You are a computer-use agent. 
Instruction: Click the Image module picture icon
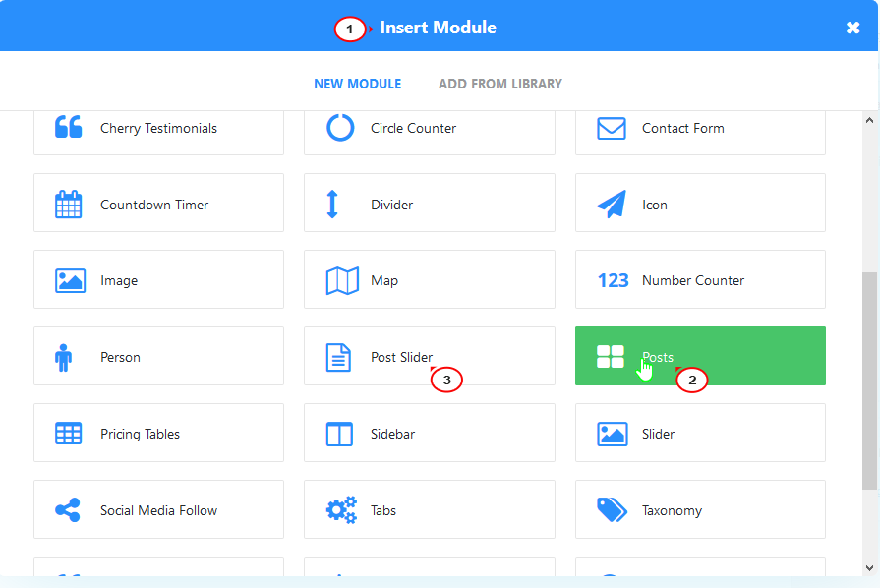70,280
